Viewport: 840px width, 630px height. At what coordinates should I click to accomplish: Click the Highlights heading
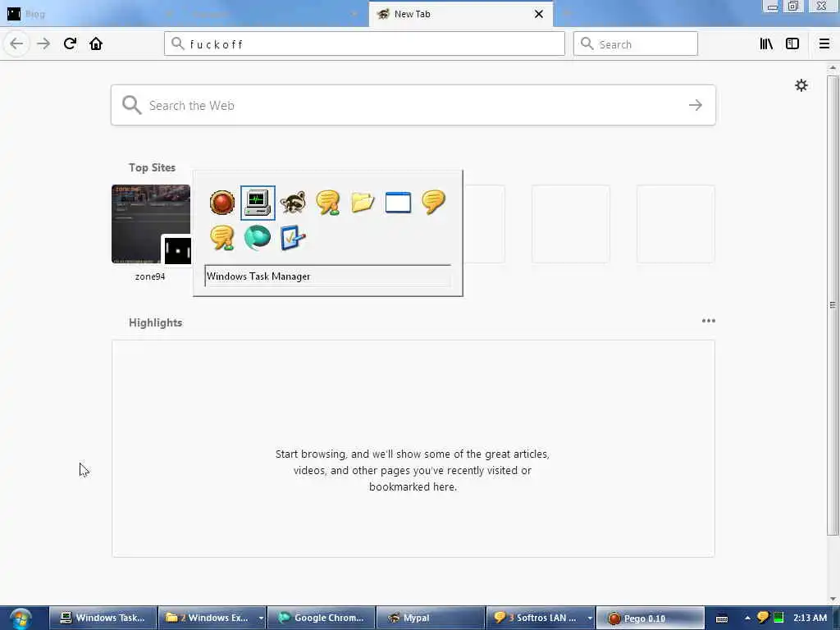(155, 322)
